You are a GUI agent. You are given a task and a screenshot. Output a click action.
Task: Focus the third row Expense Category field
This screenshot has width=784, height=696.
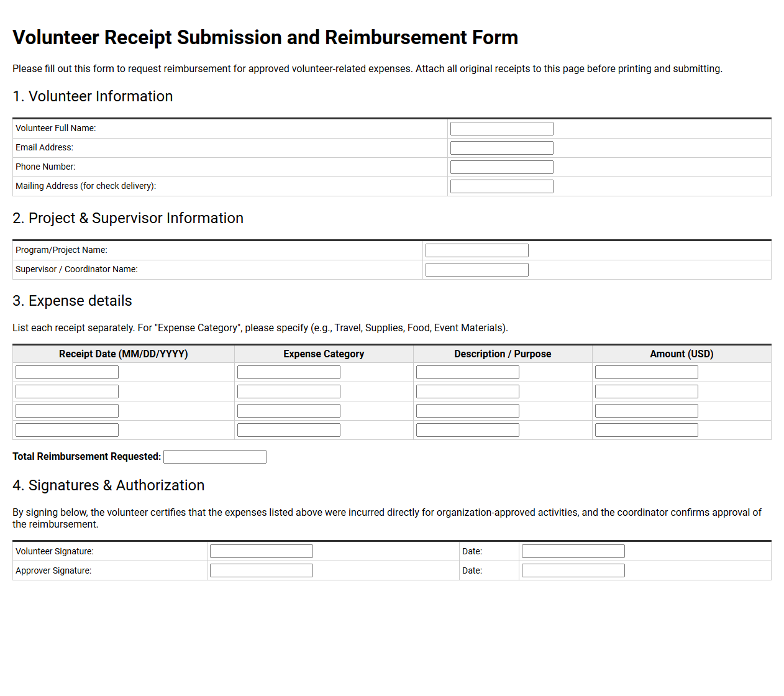click(x=289, y=411)
